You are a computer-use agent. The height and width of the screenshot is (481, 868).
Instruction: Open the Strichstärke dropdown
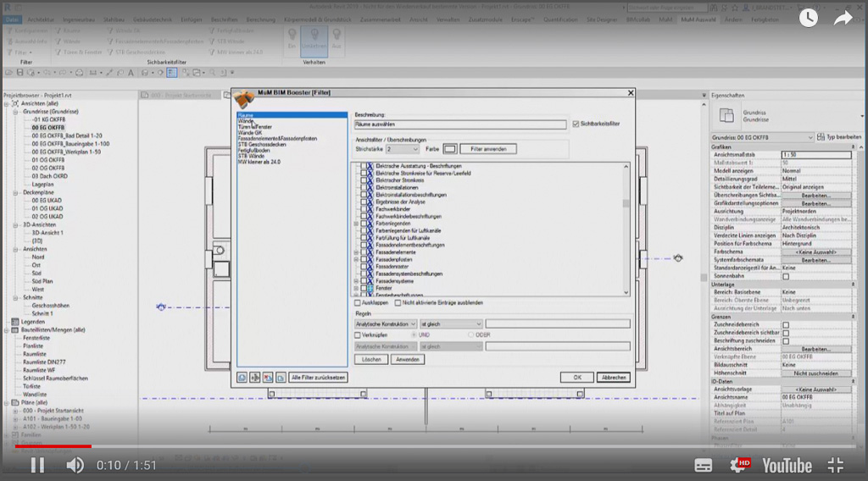click(x=402, y=149)
